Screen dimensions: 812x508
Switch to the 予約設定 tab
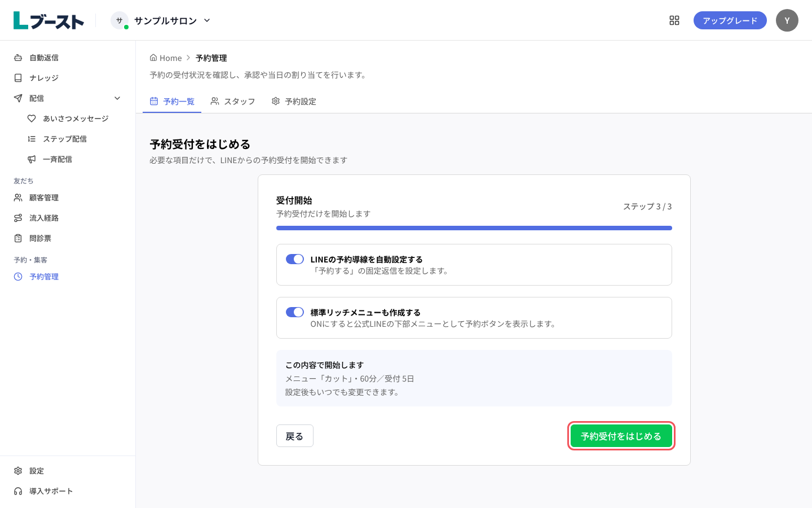[x=294, y=102]
